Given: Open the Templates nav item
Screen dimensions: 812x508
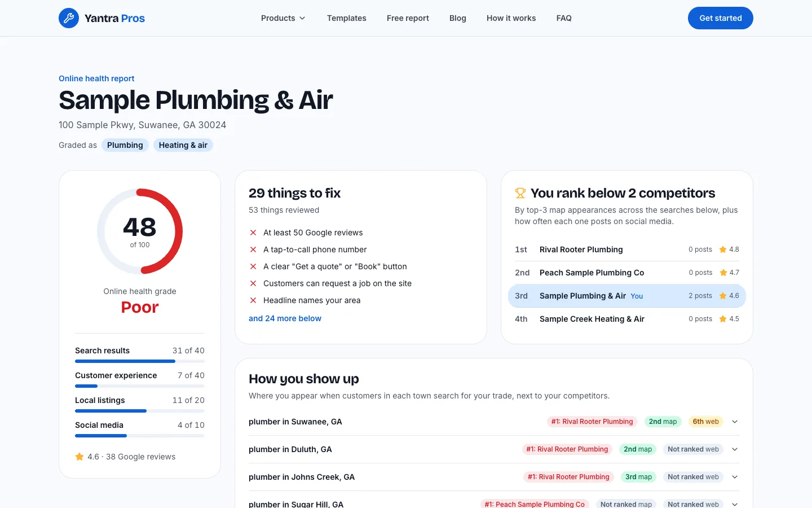Looking at the screenshot, I should 347,18.
